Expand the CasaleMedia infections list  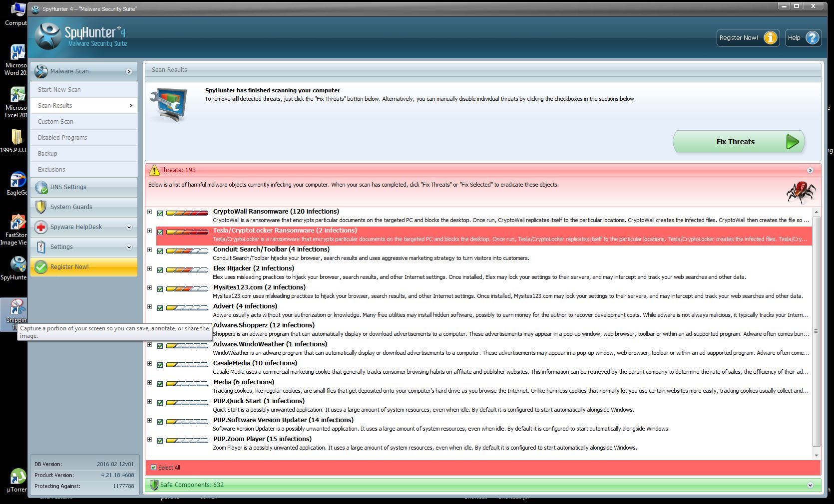click(149, 364)
